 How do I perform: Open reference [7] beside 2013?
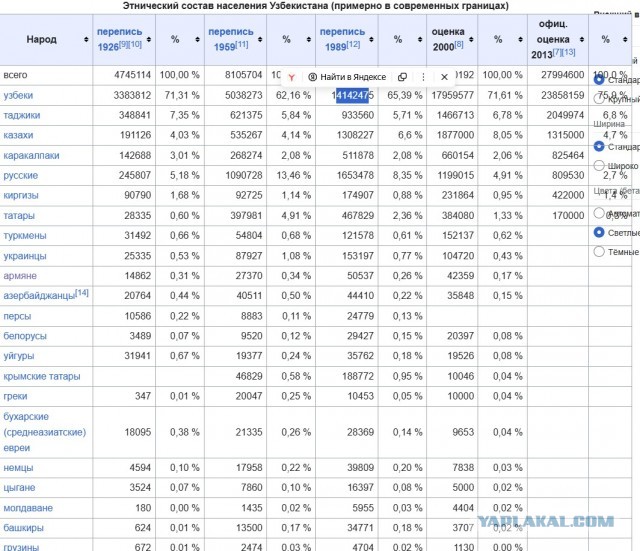[x=557, y=52]
